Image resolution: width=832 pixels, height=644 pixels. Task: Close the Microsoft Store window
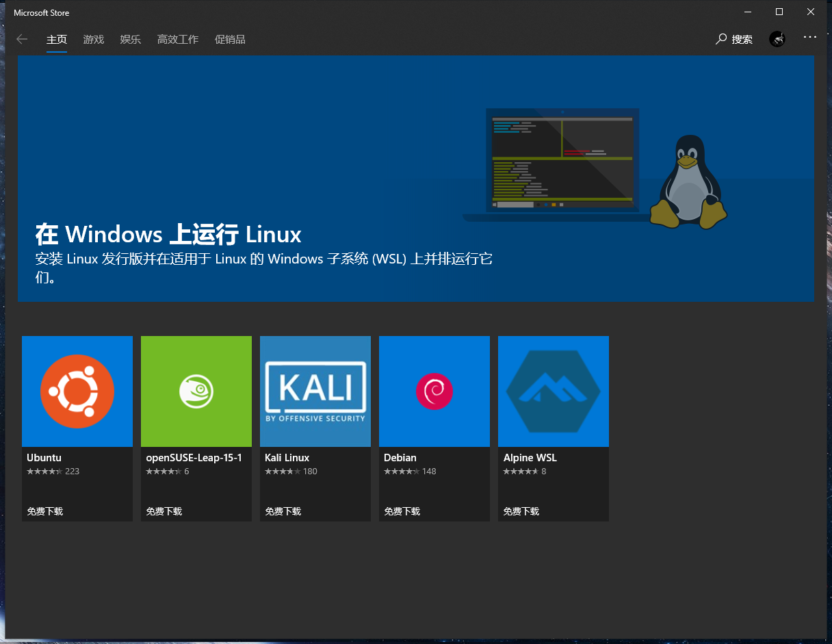(810, 12)
